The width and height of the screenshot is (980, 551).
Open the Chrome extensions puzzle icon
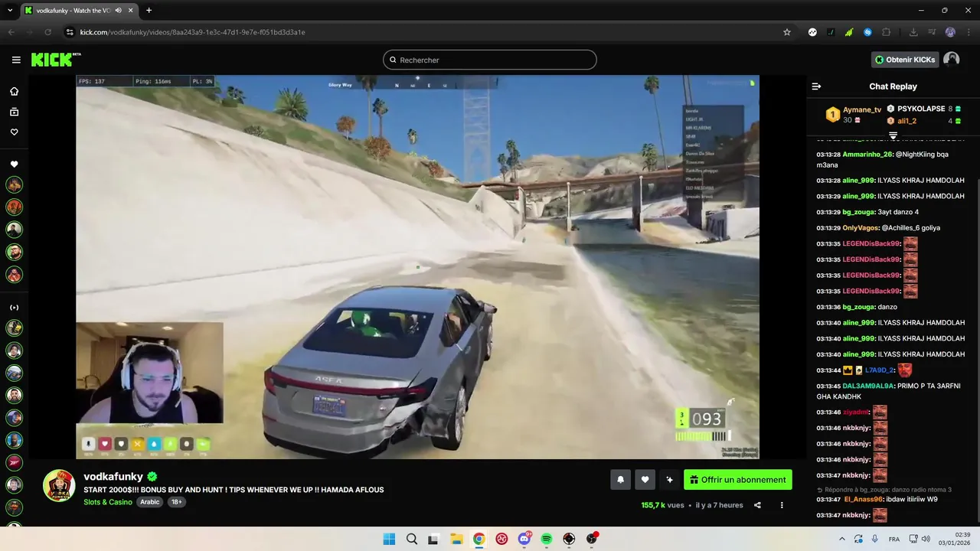[886, 32]
